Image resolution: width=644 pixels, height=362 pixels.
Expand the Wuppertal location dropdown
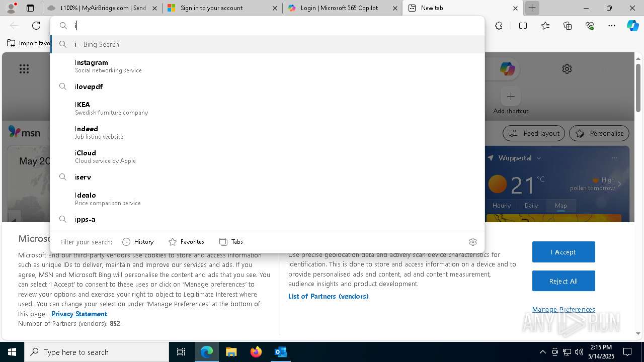click(539, 158)
